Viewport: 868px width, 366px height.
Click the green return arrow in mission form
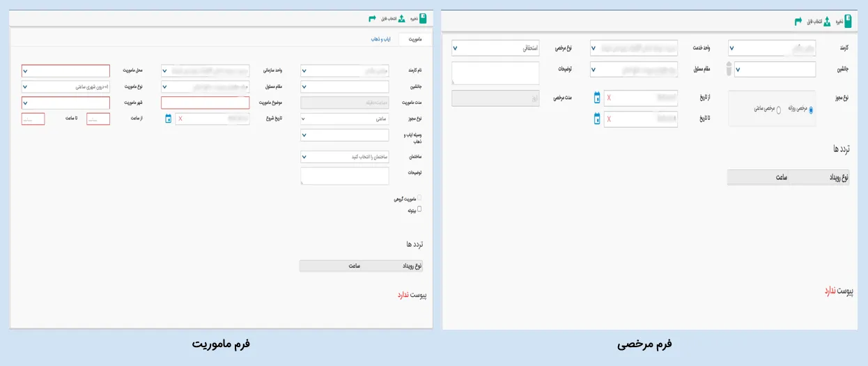pos(372,19)
